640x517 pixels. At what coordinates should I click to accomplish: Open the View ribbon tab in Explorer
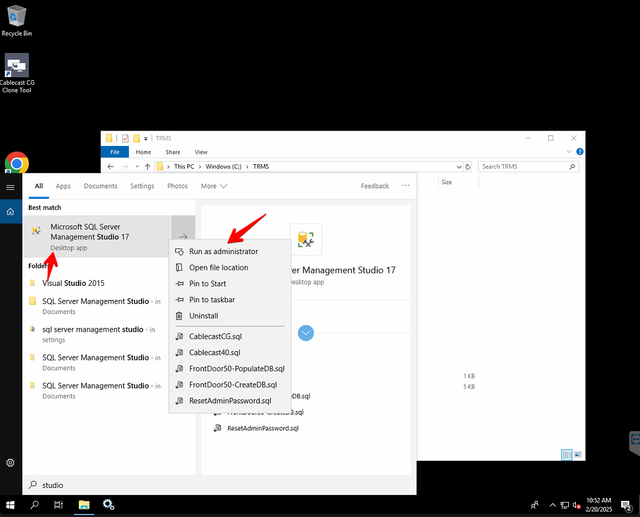click(x=201, y=152)
